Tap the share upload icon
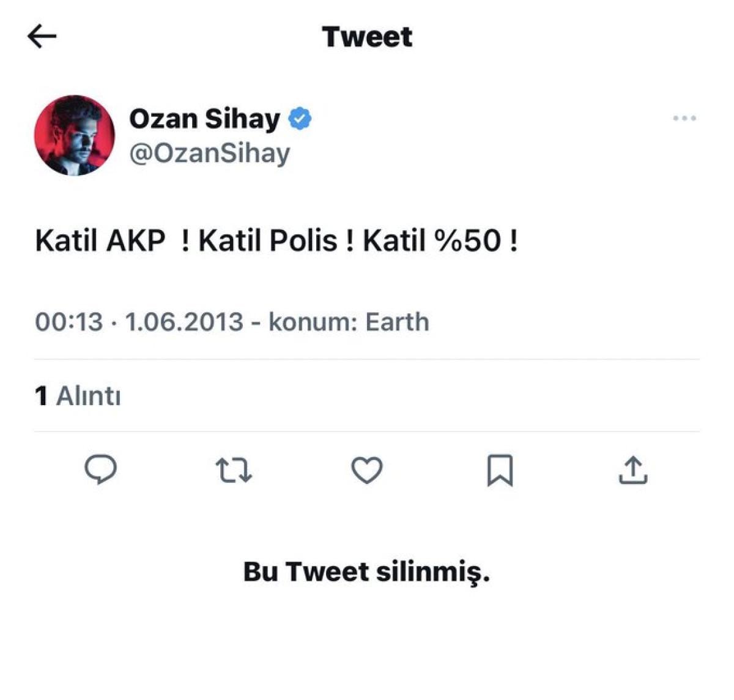Screen dimensions: 734x700 click(x=633, y=470)
